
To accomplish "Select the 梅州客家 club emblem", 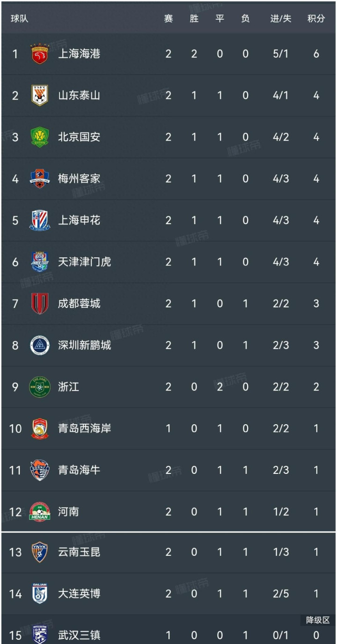I will (x=40, y=179).
